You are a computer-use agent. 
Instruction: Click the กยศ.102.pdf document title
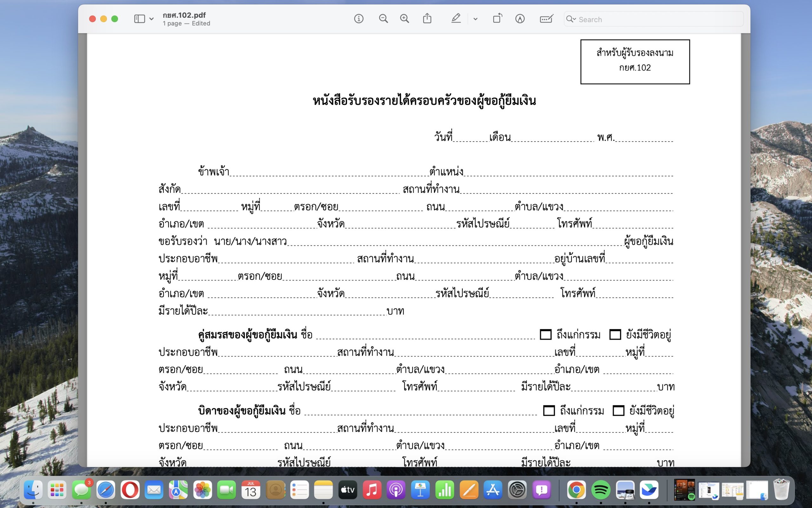tap(184, 15)
